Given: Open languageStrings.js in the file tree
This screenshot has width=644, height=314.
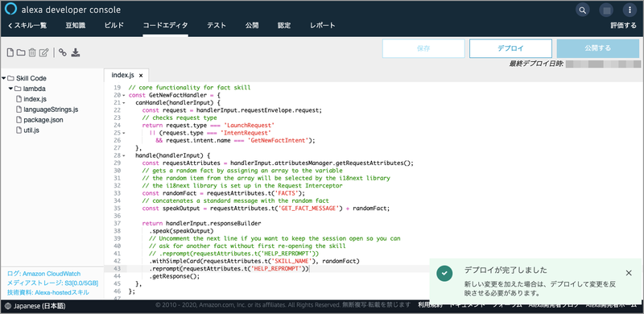Looking at the screenshot, I should tap(51, 109).
